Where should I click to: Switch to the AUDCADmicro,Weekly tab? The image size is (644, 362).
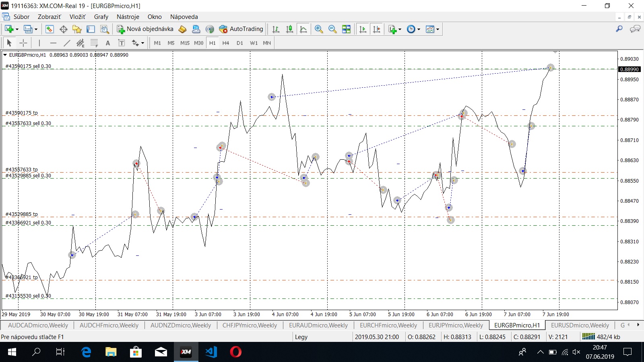point(38,325)
